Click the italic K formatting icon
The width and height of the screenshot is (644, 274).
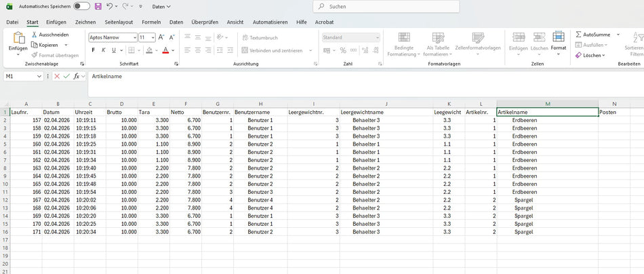point(104,50)
